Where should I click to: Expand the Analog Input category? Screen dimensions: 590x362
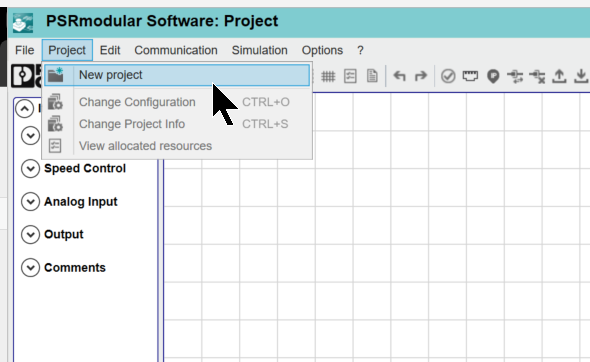pyautogui.click(x=30, y=202)
